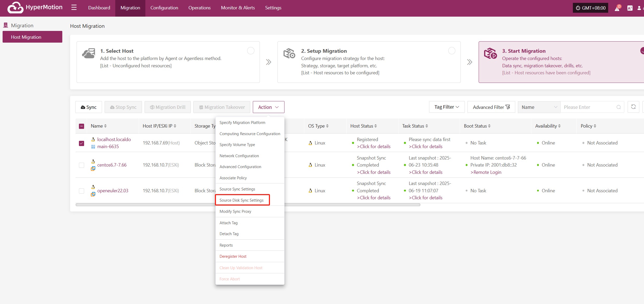
Task: Switch to the Dashboard tab
Action: (99, 8)
